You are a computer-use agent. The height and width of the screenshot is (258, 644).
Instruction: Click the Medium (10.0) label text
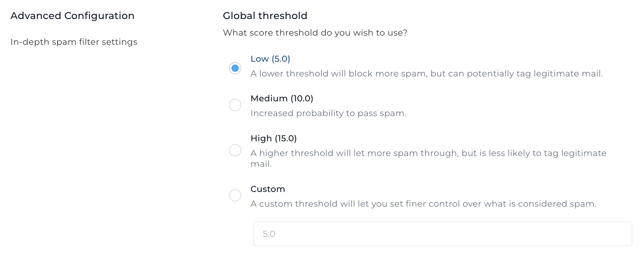click(282, 99)
